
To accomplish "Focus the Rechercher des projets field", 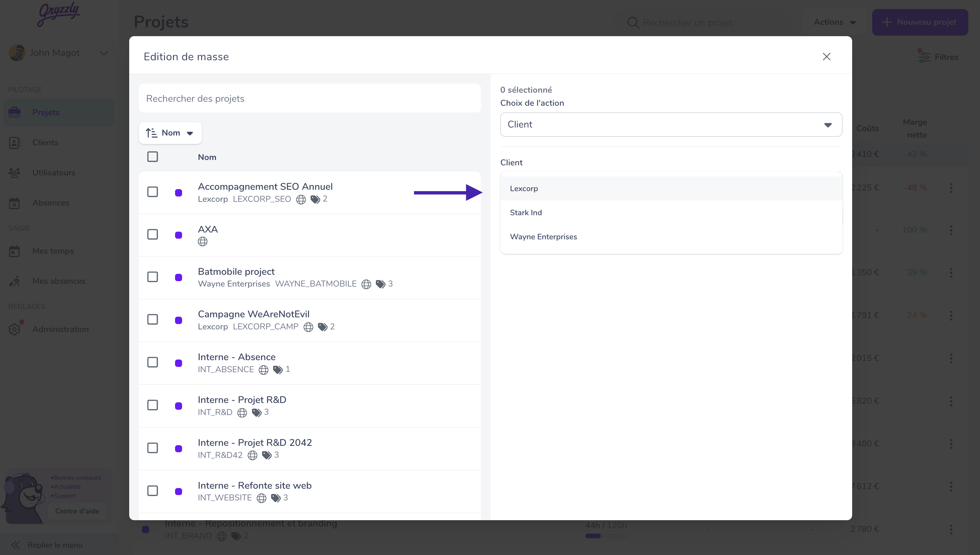I will (x=310, y=98).
